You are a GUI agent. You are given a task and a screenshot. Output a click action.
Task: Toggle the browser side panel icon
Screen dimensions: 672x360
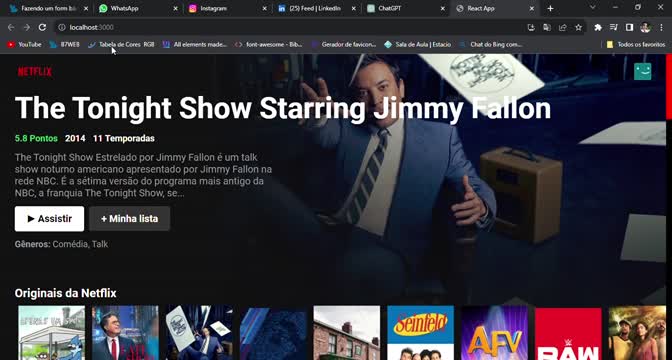[x=629, y=27]
